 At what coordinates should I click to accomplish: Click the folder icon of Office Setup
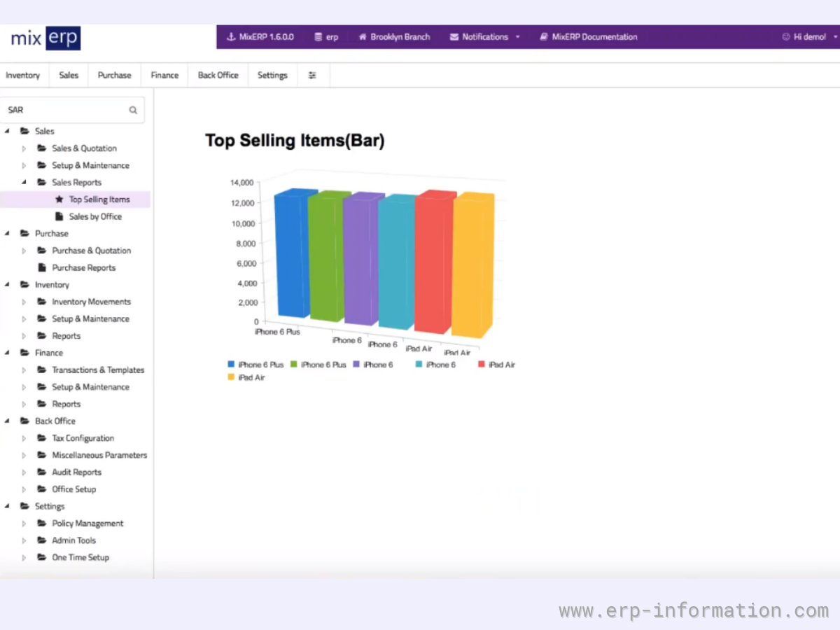pyautogui.click(x=42, y=489)
